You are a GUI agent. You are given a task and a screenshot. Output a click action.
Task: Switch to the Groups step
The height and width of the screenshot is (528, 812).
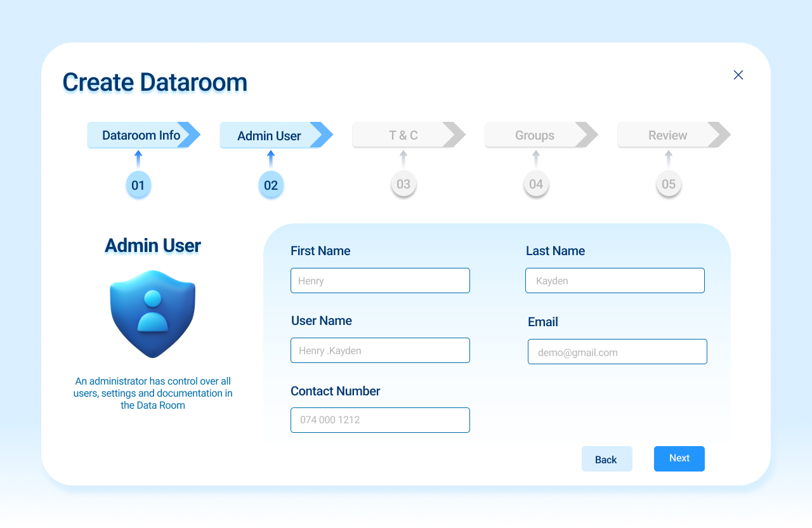[542, 135]
